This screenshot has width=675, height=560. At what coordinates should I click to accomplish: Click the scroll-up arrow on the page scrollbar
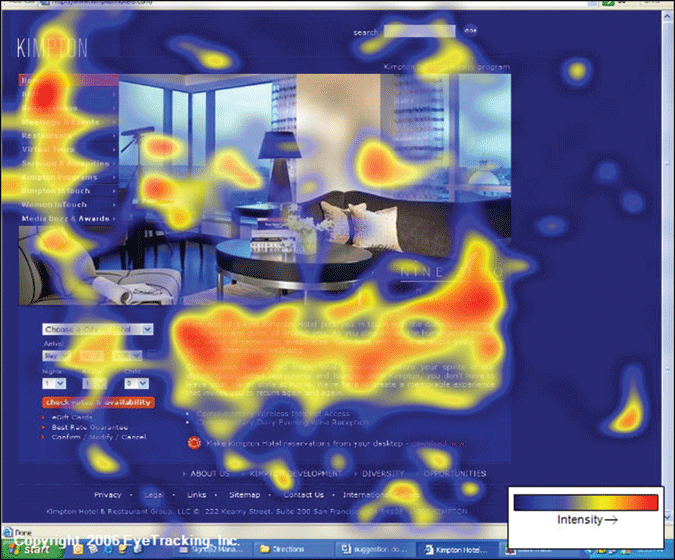pyautogui.click(x=666, y=8)
